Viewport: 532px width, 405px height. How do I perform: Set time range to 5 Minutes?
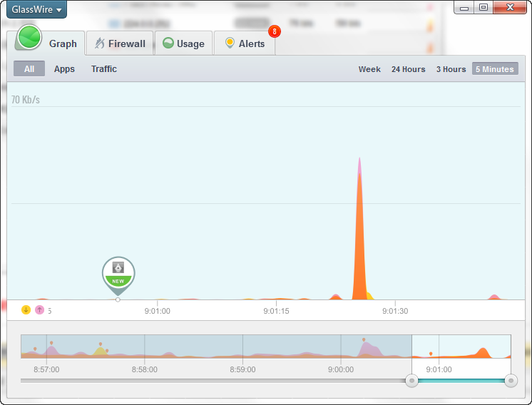[494, 69]
